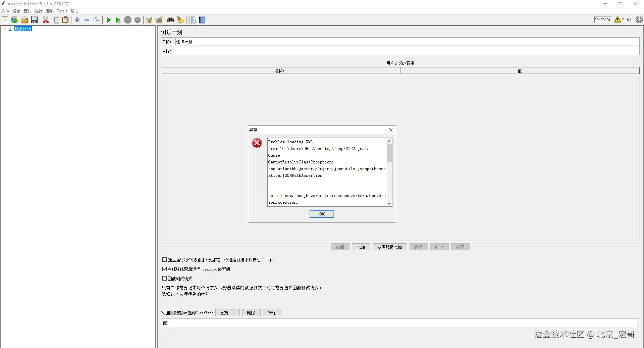The height and width of the screenshot is (348, 644).
Task: Click the Open folder toolbar icon
Action: 24,20
